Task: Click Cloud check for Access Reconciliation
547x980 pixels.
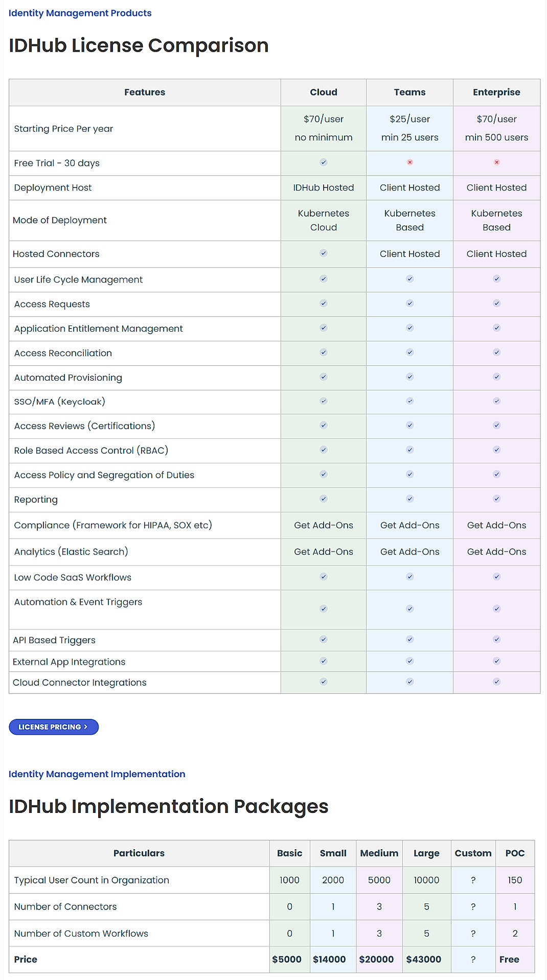Action: 324,353
